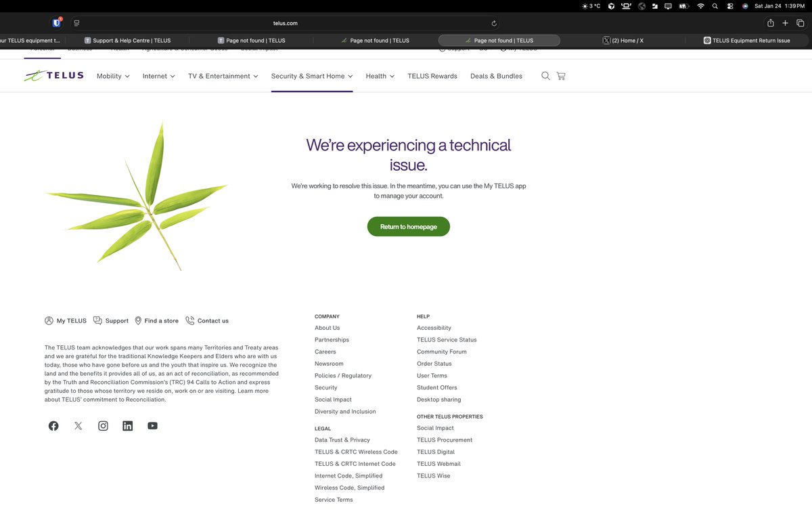Screen dimensions: 812x514
Task: Open Deals & Bundles in the navigation
Action: 497,76
